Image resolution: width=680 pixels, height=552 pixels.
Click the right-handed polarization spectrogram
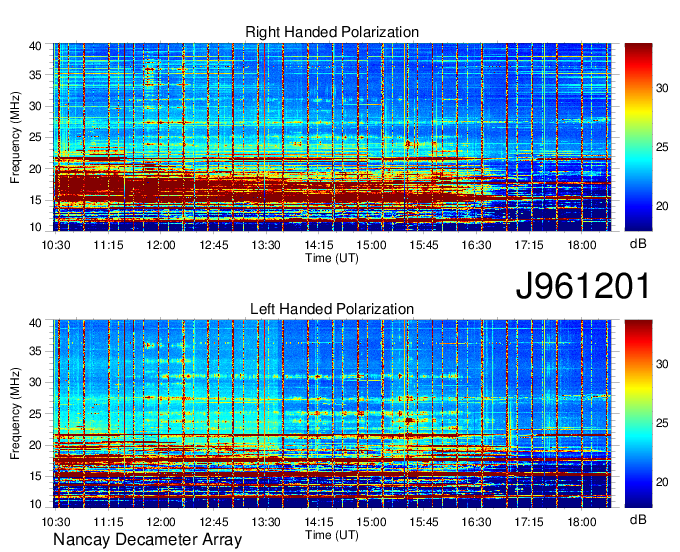pos(332,137)
